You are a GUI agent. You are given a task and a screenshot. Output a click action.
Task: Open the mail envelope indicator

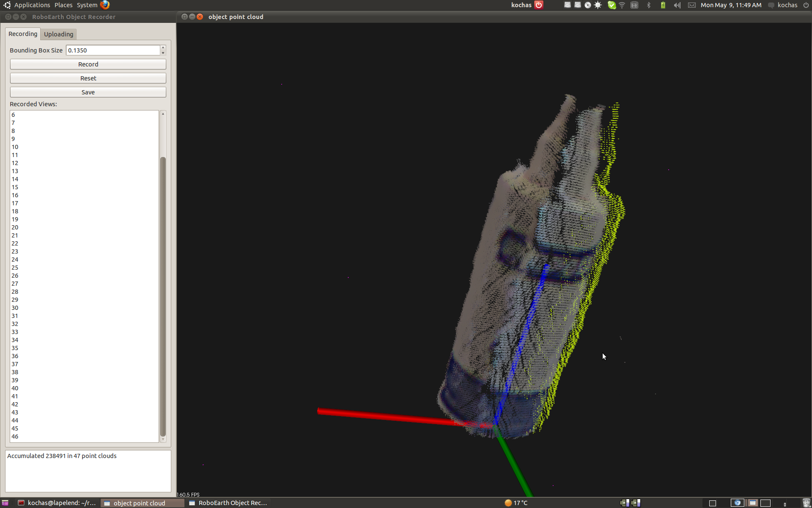pyautogui.click(x=692, y=5)
